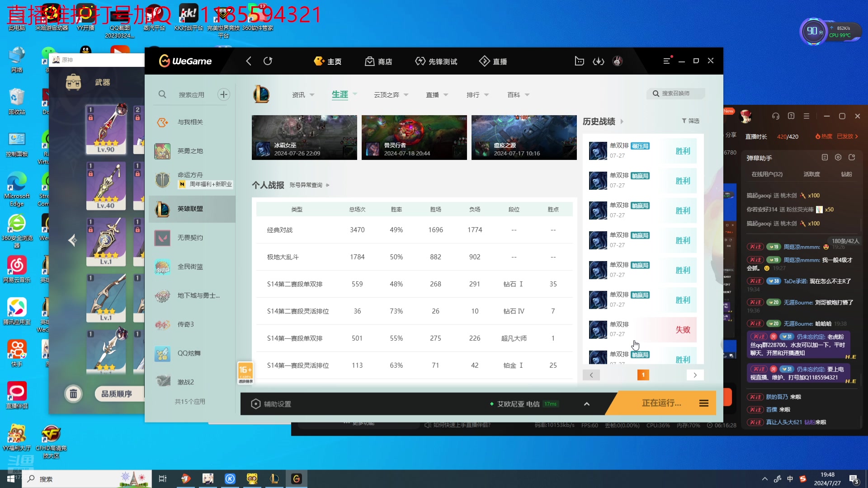Viewport: 868px width, 488px height.
Task: Add an application with plus button
Action: click(224, 94)
